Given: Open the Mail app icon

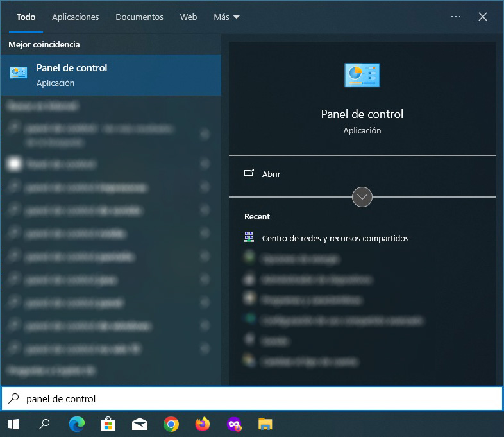Looking at the screenshot, I should coord(140,424).
